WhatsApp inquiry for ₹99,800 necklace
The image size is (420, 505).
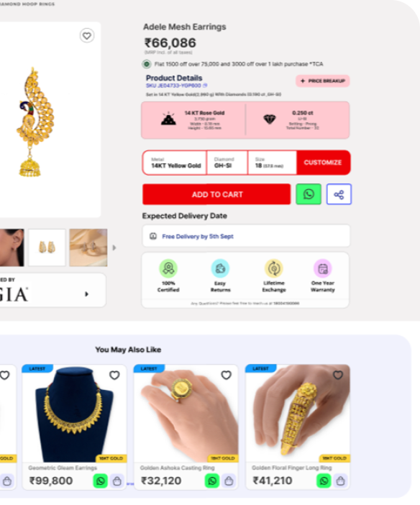tap(101, 481)
